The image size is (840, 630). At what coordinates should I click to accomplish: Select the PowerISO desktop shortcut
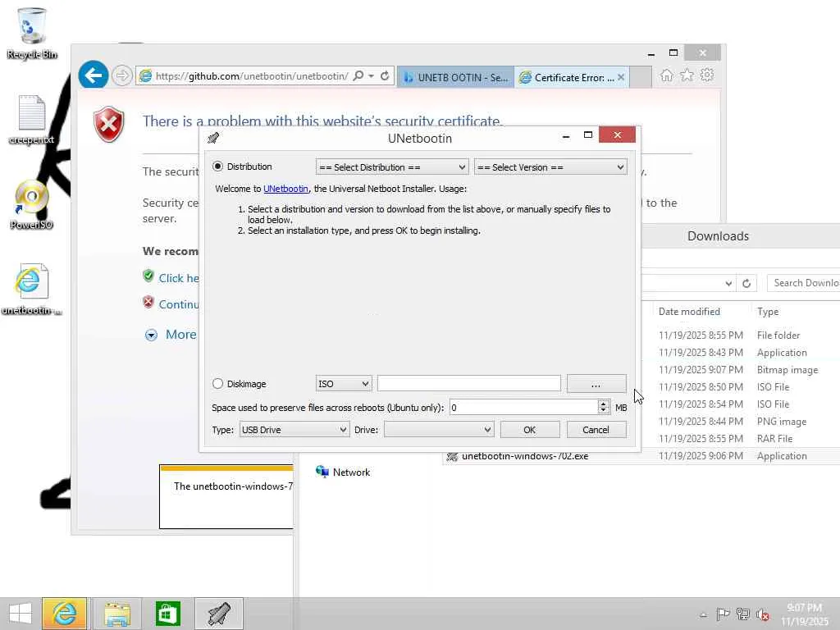(x=32, y=204)
